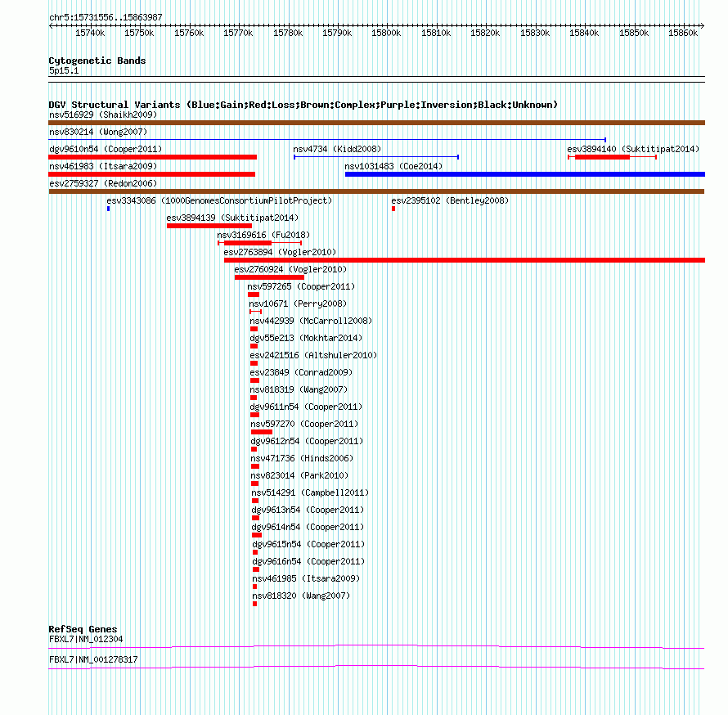The height and width of the screenshot is (715, 728).
Task: Open the dgv9614n54 (Cooper2011) label
Action: (308, 527)
